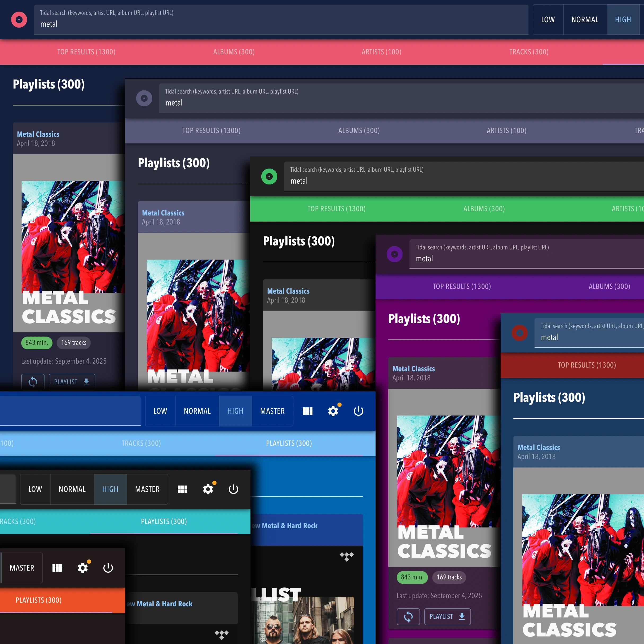Image resolution: width=644 pixels, height=644 pixels.
Task: Switch to ALBUMS (300) tab in pink bar
Action: tap(234, 52)
